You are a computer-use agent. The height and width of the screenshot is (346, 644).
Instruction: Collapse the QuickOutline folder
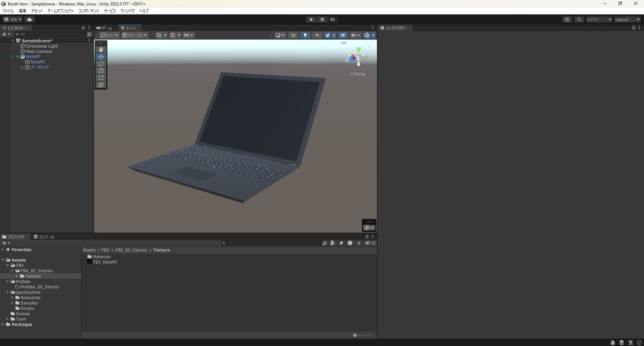click(x=8, y=292)
